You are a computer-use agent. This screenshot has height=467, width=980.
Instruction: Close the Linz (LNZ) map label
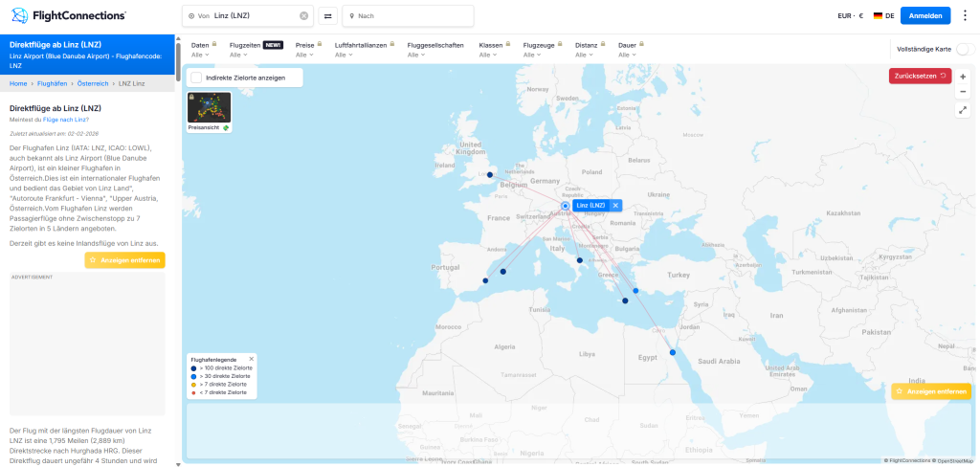point(615,206)
